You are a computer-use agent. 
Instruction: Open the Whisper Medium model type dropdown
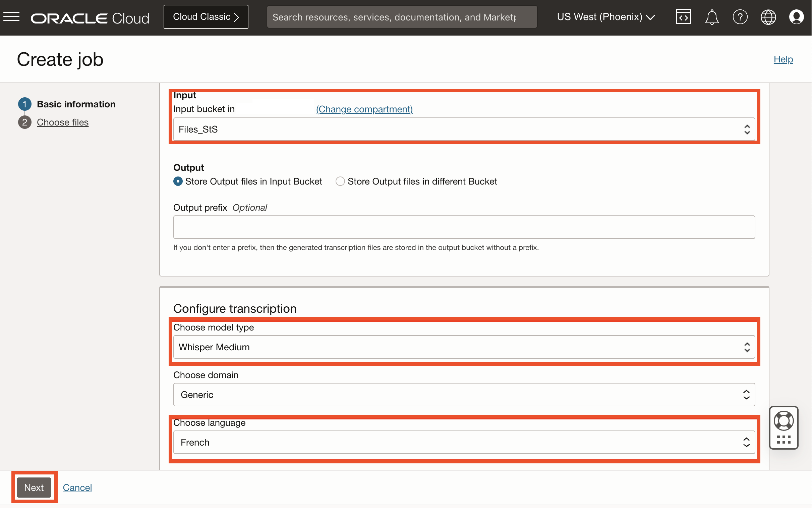[x=464, y=347]
